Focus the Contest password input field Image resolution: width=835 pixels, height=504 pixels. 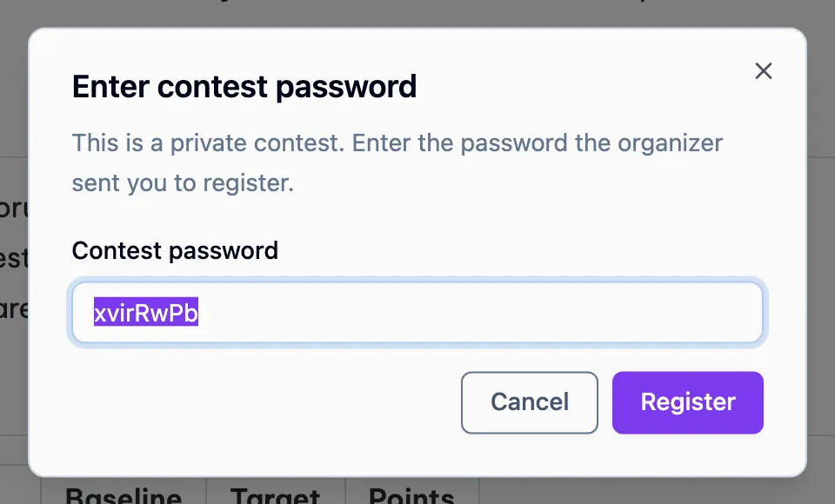click(x=417, y=313)
